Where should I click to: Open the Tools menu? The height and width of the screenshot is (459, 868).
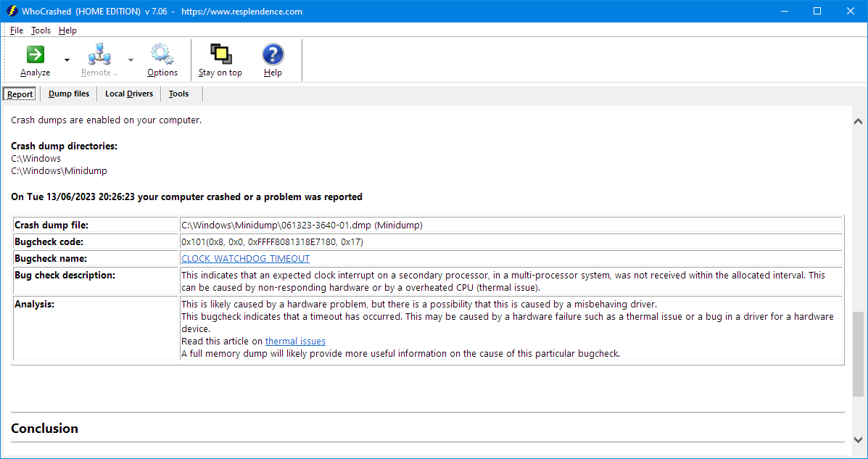[41, 30]
